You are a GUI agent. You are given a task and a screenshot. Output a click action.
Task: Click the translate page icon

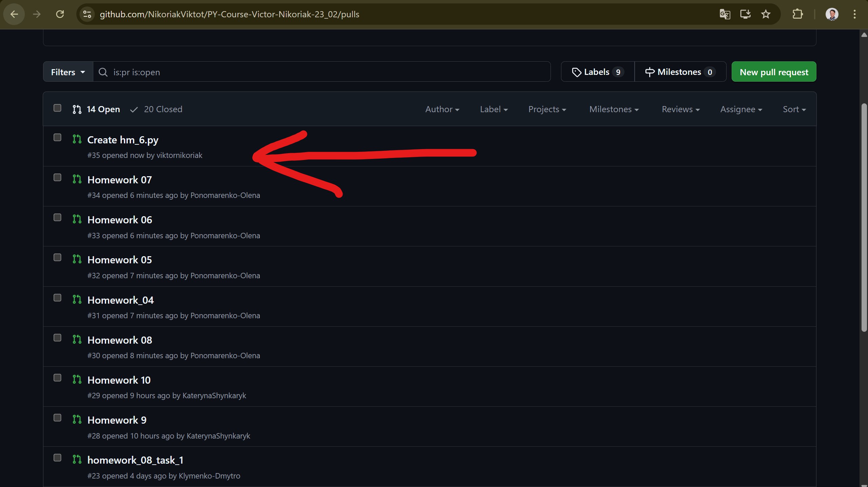click(x=725, y=14)
